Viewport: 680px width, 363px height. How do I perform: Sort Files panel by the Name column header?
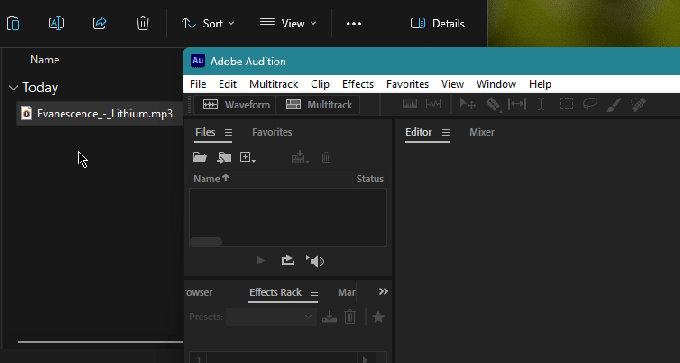click(x=211, y=178)
